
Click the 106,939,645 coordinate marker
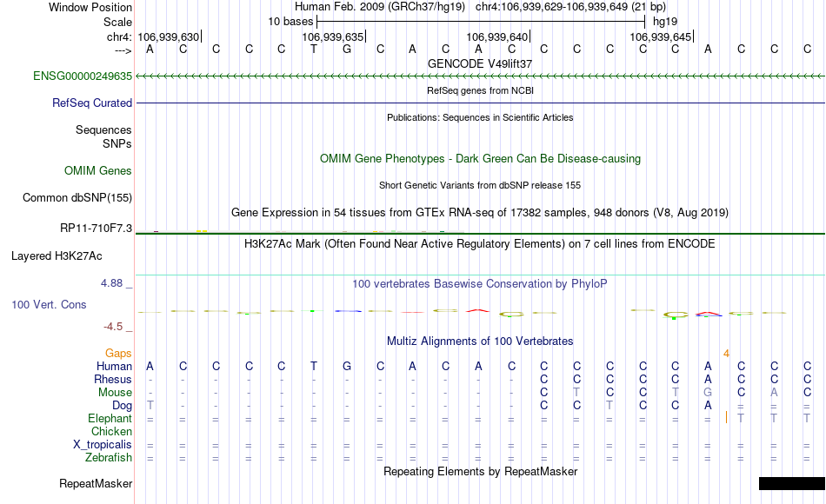661,36
